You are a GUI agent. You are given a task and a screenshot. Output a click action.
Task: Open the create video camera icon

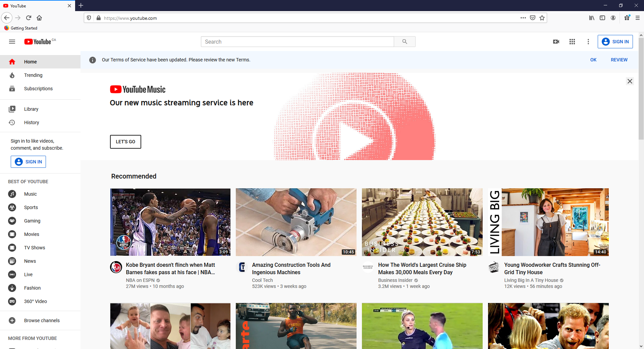coord(556,42)
